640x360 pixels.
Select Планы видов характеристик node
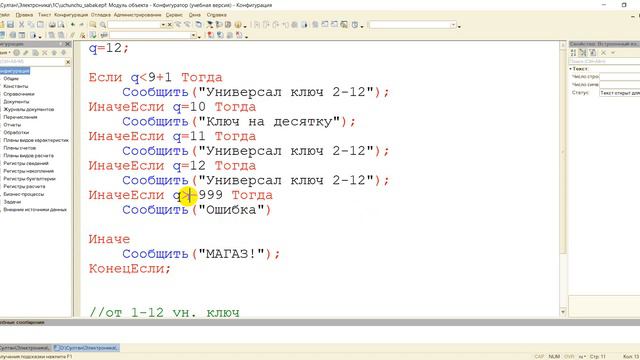pyautogui.click(x=36, y=140)
